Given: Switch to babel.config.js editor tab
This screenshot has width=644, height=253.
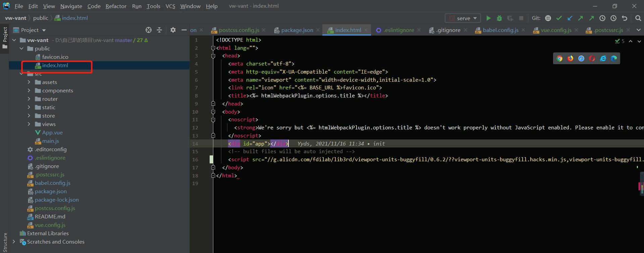Looking at the screenshot, I should [x=500, y=30].
